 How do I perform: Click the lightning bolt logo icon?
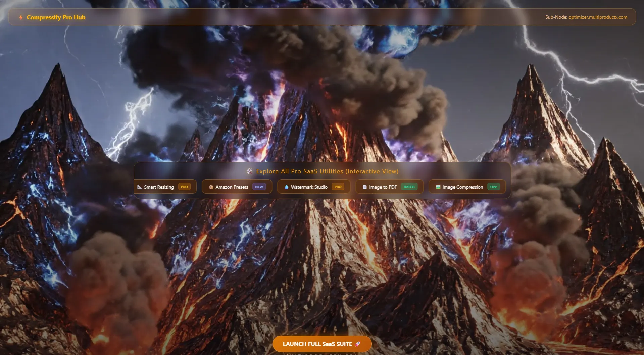click(x=21, y=17)
